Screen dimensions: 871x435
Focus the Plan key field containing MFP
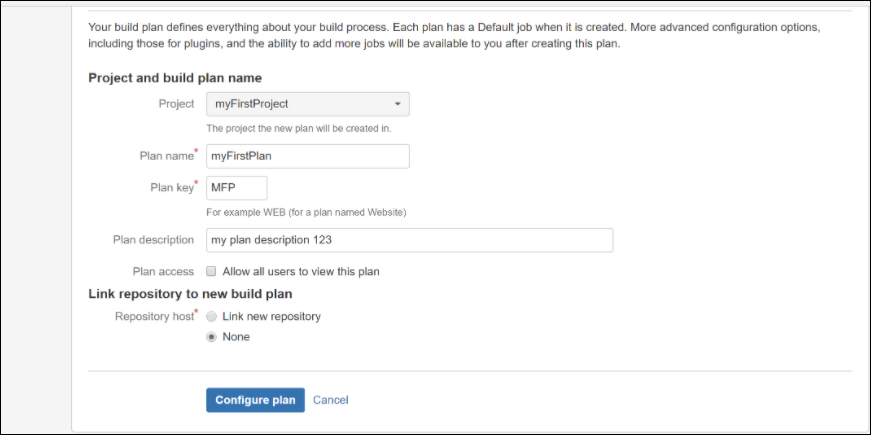tap(236, 188)
